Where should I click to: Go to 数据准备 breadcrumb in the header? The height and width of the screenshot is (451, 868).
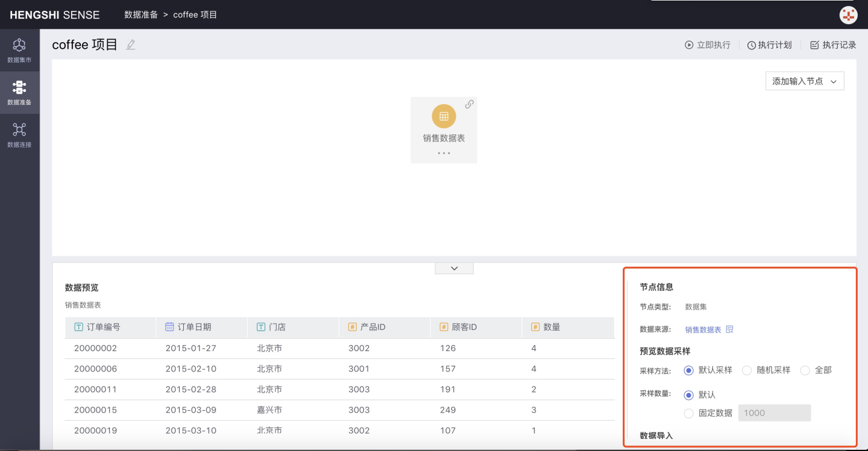click(141, 14)
